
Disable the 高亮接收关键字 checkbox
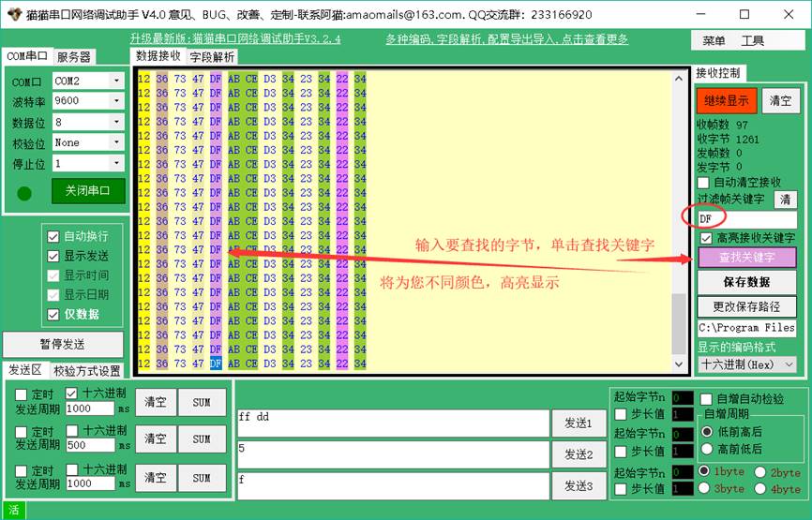click(705, 238)
